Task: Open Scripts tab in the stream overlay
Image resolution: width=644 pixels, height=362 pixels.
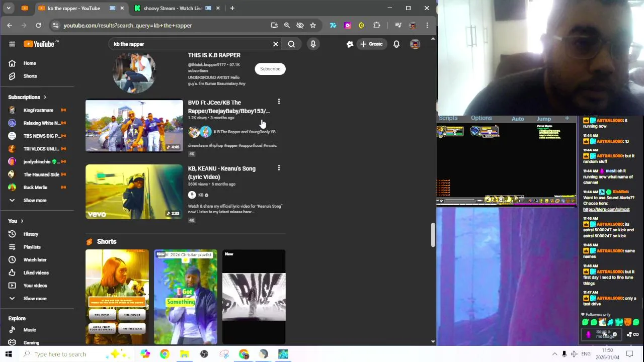Action: (x=448, y=118)
